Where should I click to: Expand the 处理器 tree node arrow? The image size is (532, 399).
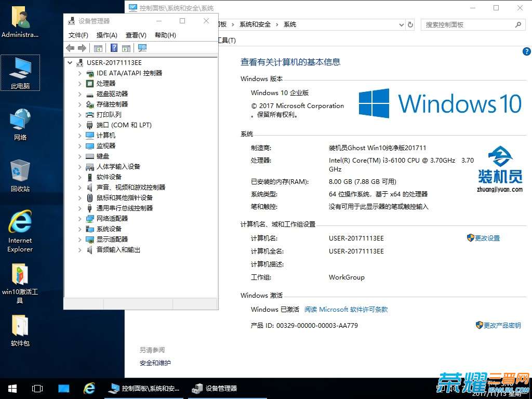coord(79,84)
